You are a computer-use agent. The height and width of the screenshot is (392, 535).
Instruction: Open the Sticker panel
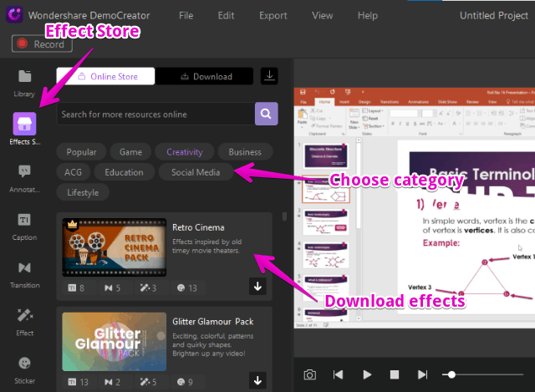[24, 370]
